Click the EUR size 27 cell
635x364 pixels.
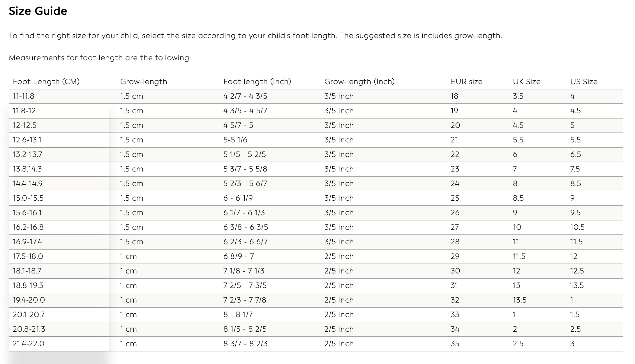455,227
